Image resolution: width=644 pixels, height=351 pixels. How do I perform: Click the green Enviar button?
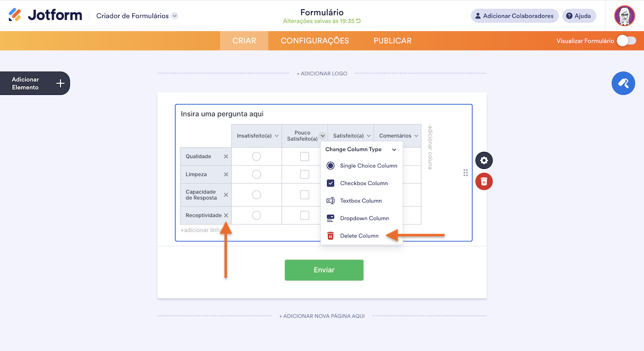324,270
